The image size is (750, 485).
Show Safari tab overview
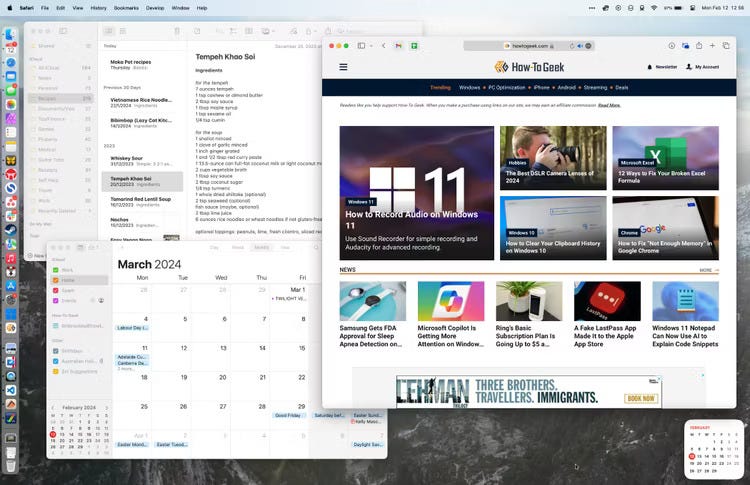tap(726, 46)
